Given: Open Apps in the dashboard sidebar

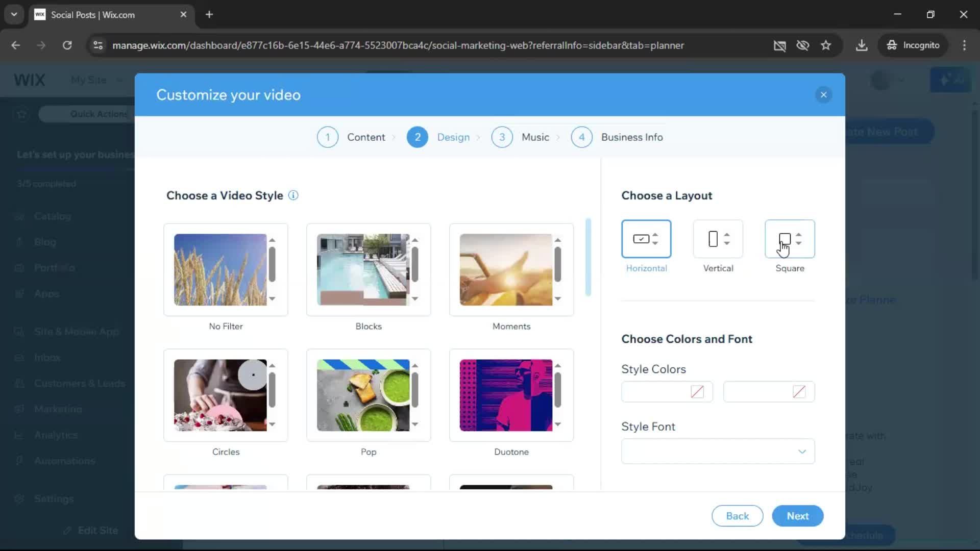Looking at the screenshot, I should coord(46,294).
